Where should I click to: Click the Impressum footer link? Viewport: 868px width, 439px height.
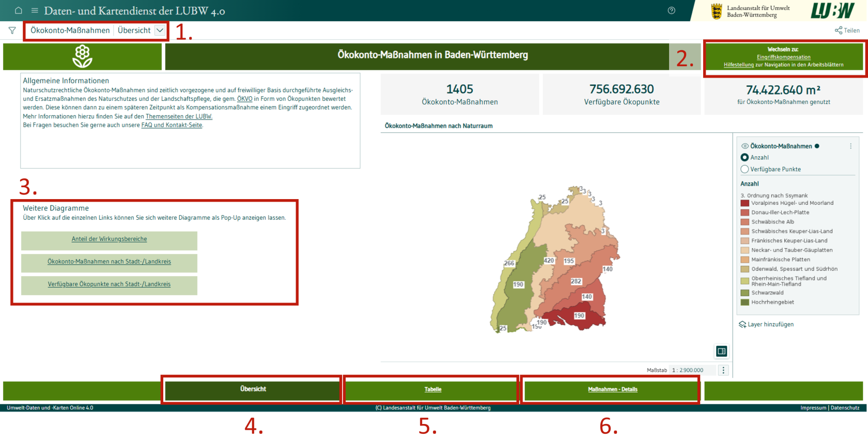click(x=813, y=408)
